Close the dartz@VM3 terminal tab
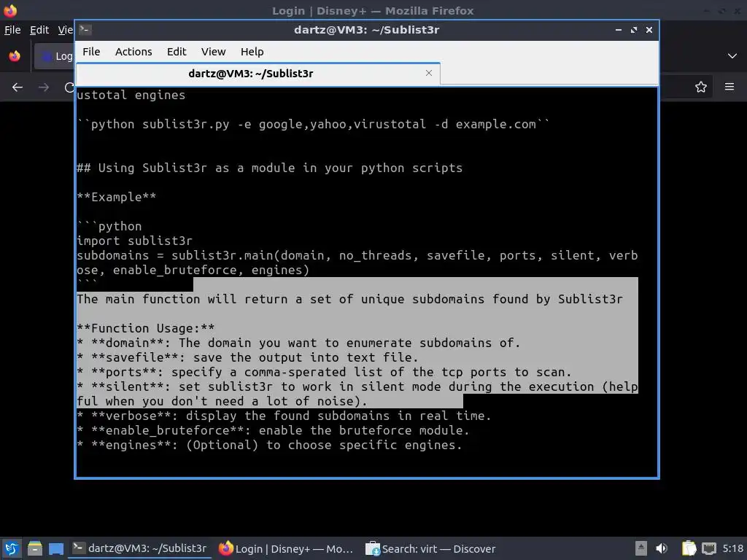Screen dimensions: 747x560 pos(429,73)
